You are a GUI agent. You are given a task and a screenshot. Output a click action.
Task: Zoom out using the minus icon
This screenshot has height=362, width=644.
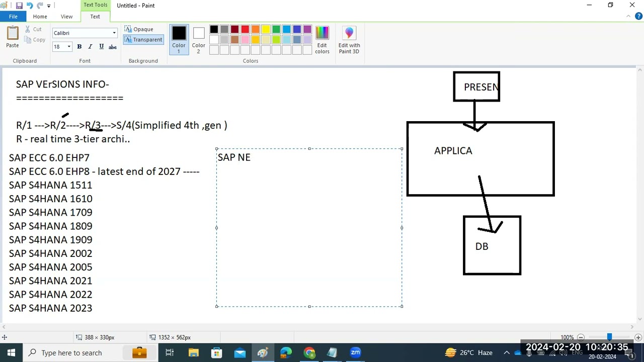coord(581,337)
